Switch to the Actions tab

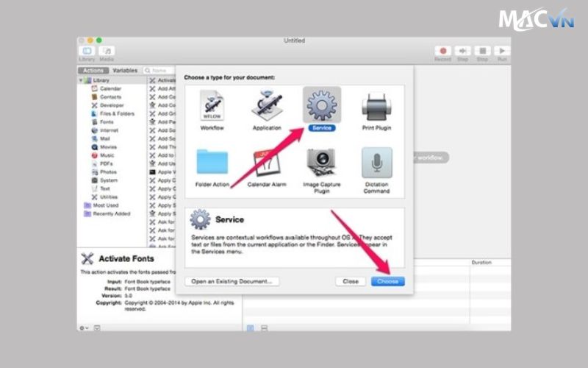93,71
